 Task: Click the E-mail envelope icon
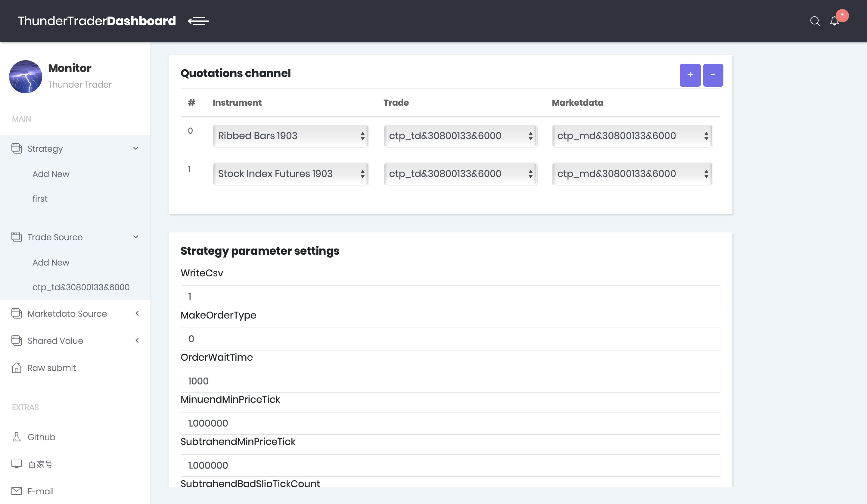pos(16,491)
